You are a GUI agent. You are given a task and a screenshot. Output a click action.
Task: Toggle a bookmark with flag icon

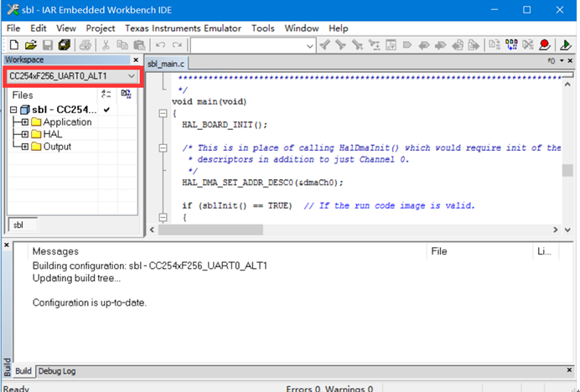[407, 45]
